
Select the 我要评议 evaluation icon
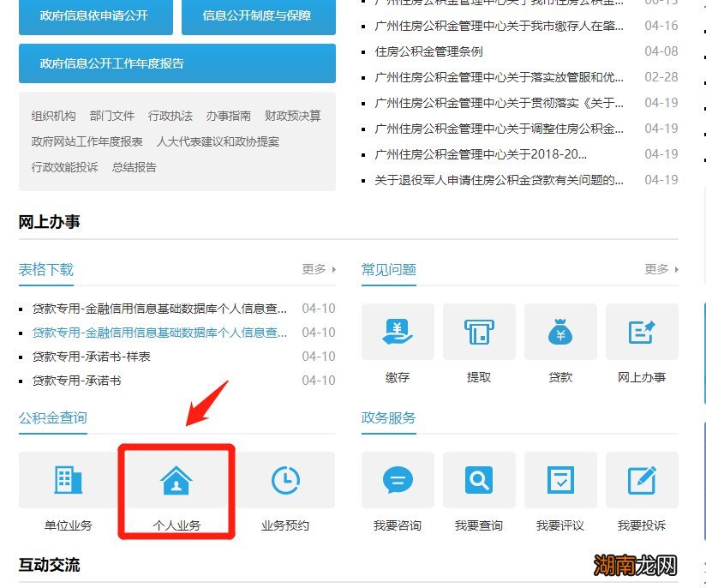[x=559, y=481]
